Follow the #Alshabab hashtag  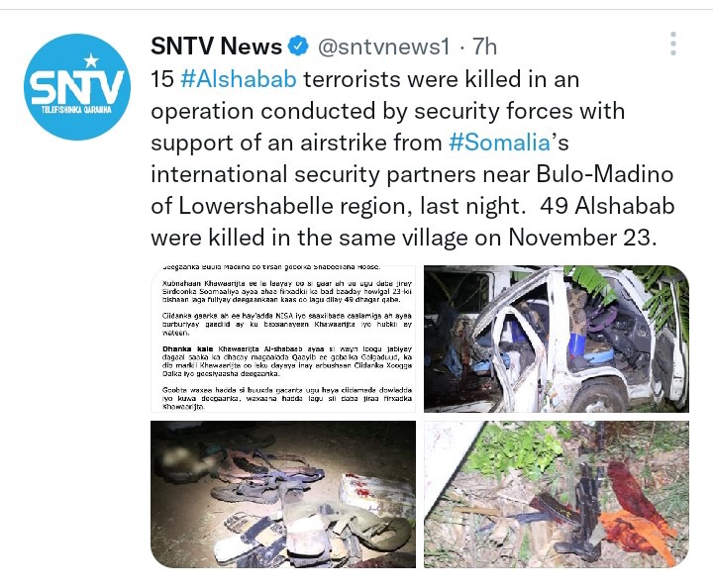click(x=239, y=79)
